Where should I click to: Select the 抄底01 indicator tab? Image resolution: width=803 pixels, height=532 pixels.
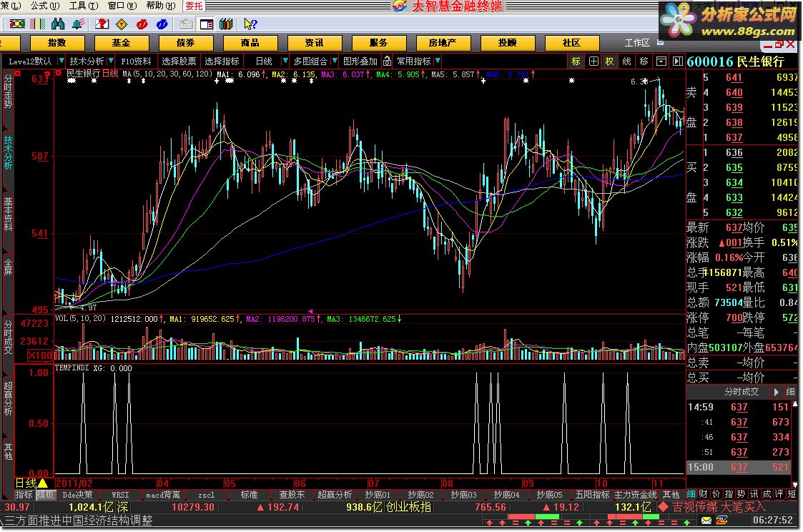pyautogui.click(x=378, y=495)
